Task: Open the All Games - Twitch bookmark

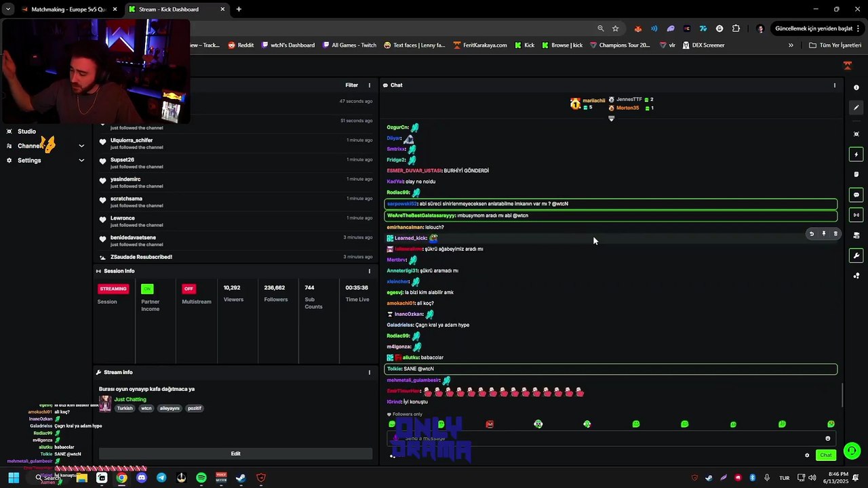Action: click(x=349, y=45)
